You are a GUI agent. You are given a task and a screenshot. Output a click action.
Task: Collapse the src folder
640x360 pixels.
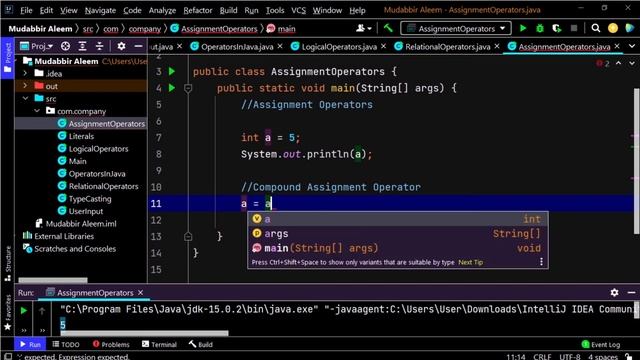point(25,98)
